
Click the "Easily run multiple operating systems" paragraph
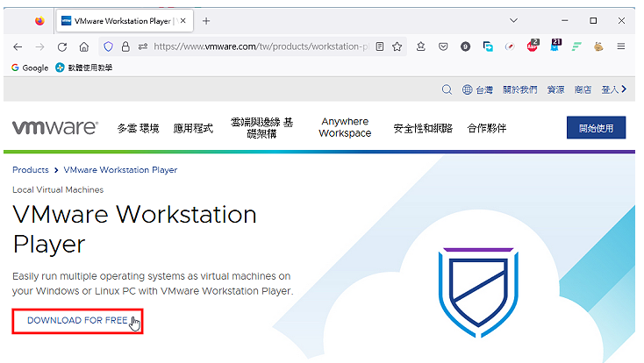153,283
